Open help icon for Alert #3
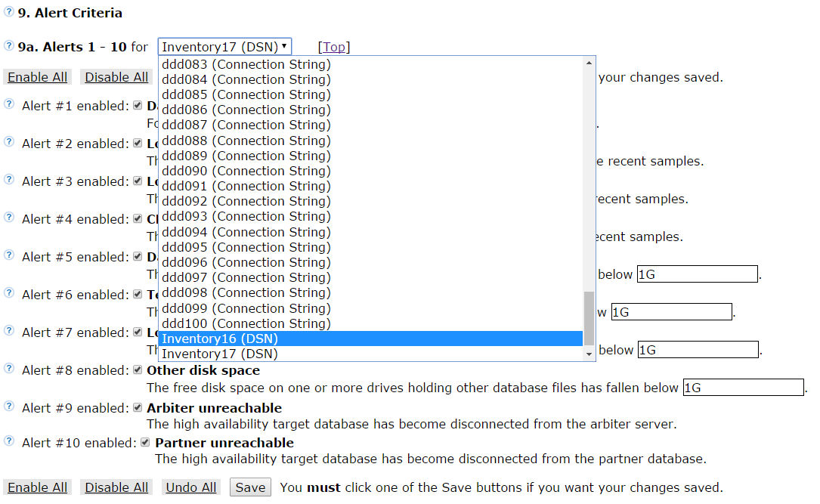 [x=9, y=180]
